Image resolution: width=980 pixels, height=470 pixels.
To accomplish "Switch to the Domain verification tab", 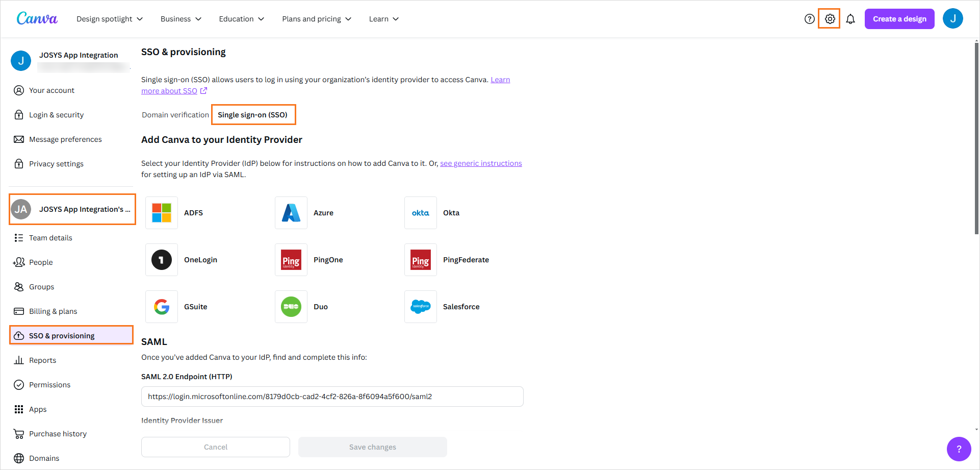I will tap(175, 115).
